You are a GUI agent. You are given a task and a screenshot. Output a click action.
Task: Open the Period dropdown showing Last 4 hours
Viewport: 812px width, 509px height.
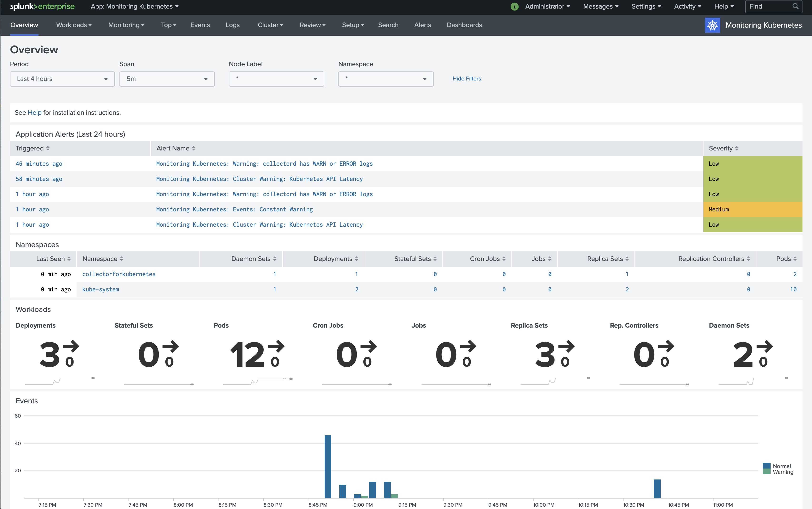[62, 79]
